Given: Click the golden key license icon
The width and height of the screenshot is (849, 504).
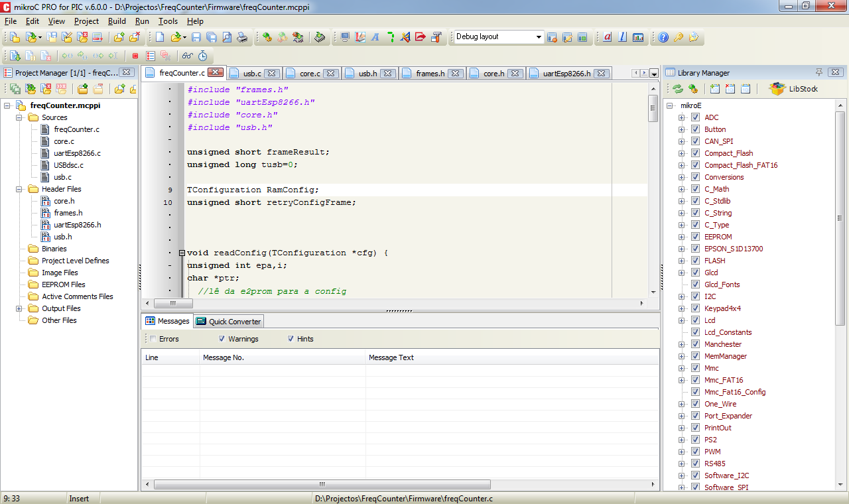Looking at the screenshot, I should 679,37.
